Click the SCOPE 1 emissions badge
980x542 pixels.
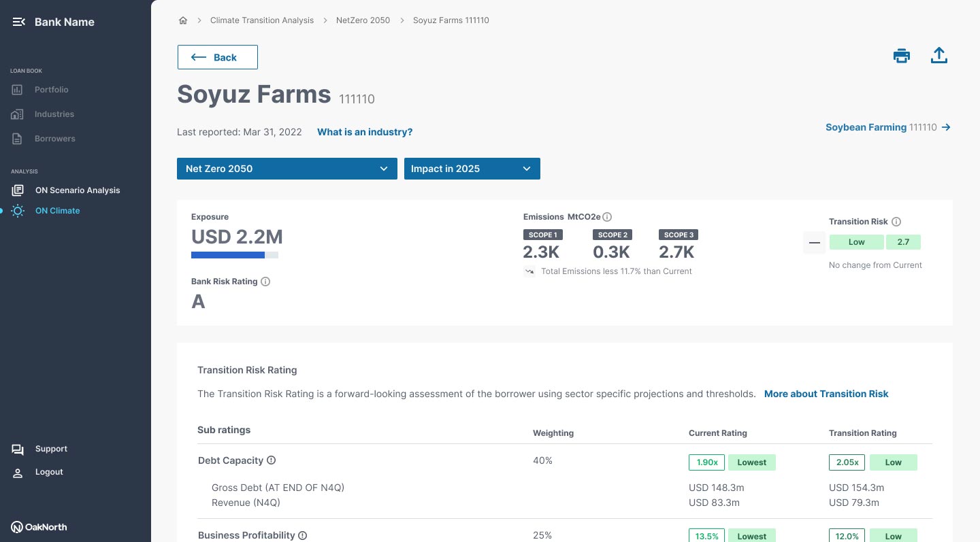[x=542, y=235]
